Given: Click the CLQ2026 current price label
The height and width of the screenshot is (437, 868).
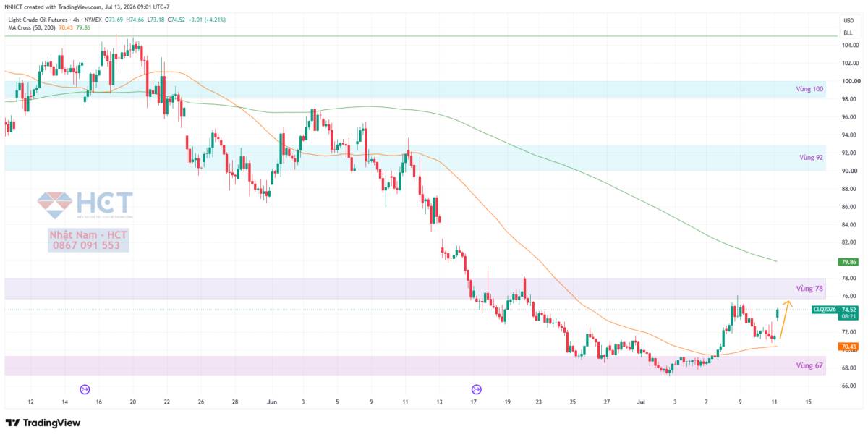Looking at the screenshot, I should point(825,309).
